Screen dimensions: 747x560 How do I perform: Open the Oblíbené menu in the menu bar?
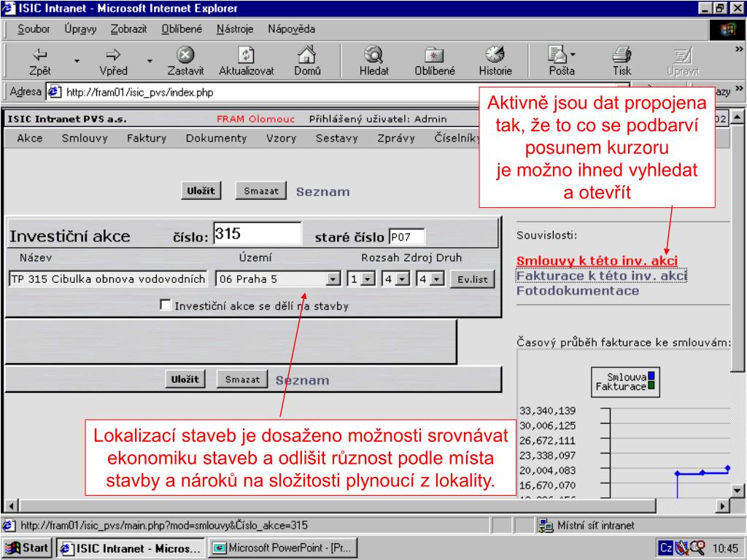(x=182, y=29)
